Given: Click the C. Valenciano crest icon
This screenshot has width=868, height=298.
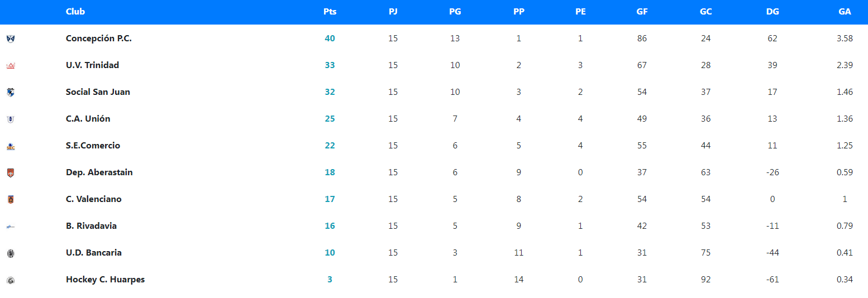Looking at the screenshot, I should coord(11,199).
